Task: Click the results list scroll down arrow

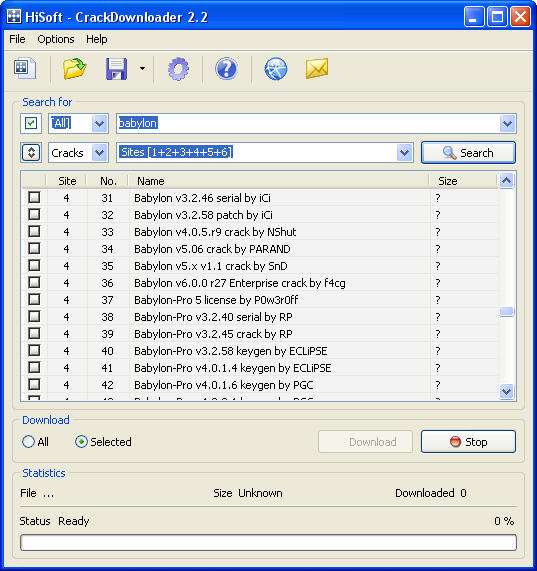Action: [x=507, y=391]
